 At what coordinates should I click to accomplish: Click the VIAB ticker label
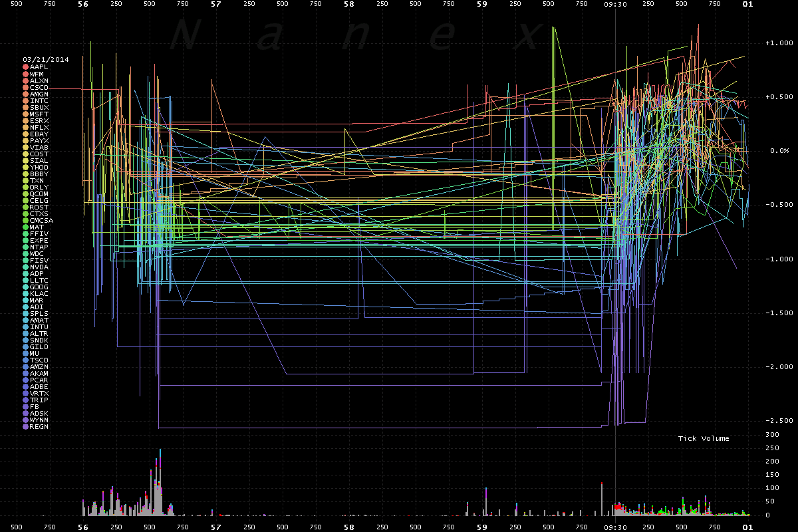pos(39,147)
